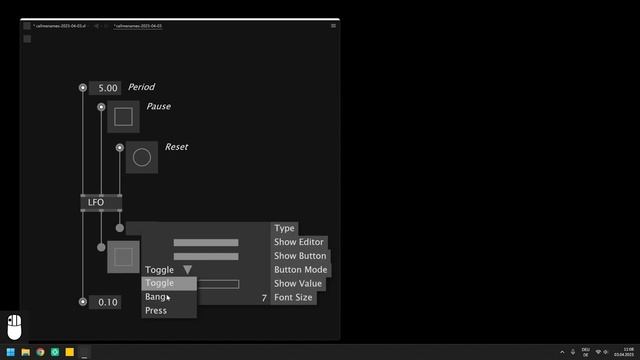Click the microphone icon in system tray
The width and height of the screenshot is (640, 360).
pyautogui.click(x=573, y=352)
